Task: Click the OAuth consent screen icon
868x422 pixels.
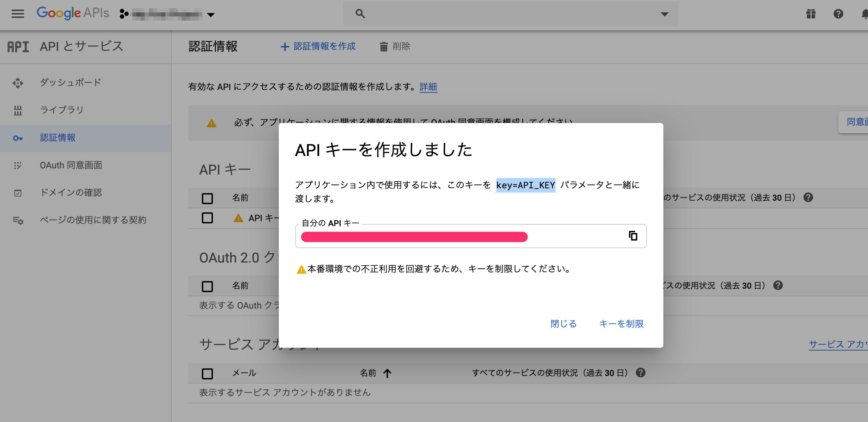Action: [18, 166]
